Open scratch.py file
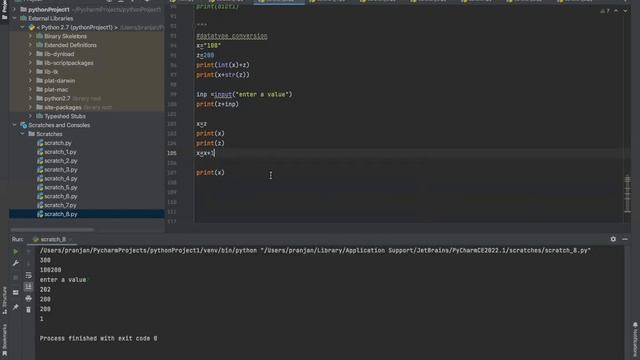640x360 pixels. coord(58,143)
